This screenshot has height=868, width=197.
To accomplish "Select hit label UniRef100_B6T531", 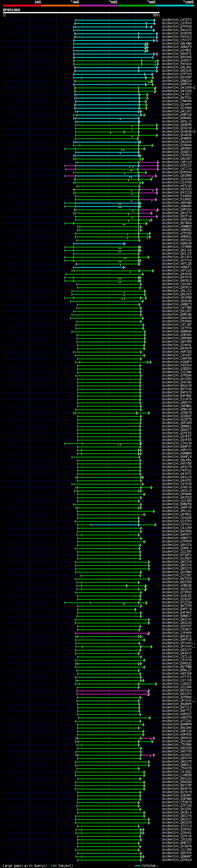I will (x=177, y=98).
